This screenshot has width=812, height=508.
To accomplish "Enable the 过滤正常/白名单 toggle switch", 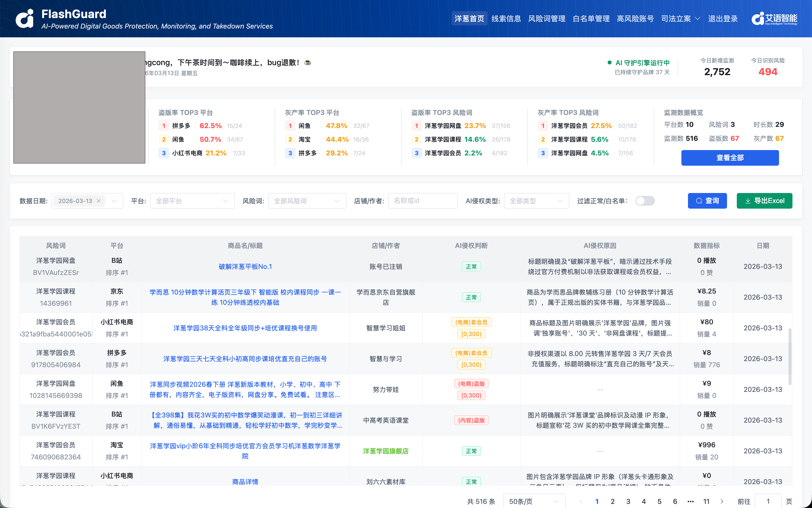I will (645, 201).
